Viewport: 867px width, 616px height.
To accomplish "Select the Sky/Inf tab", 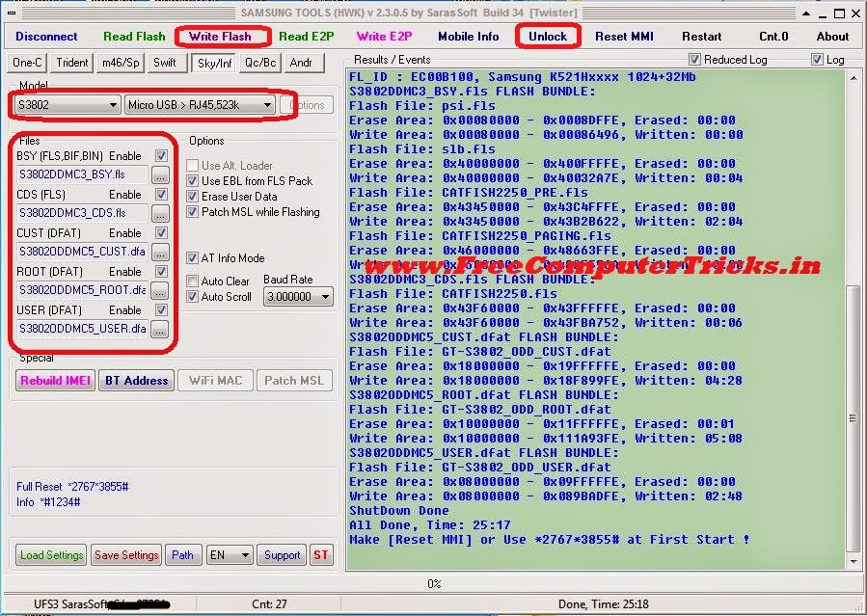I will pyautogui.click(x=214, y=63).
